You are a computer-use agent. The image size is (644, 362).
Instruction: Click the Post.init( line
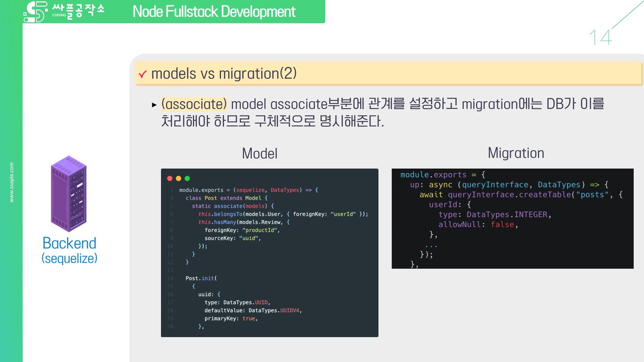click(x=201, y=279)
